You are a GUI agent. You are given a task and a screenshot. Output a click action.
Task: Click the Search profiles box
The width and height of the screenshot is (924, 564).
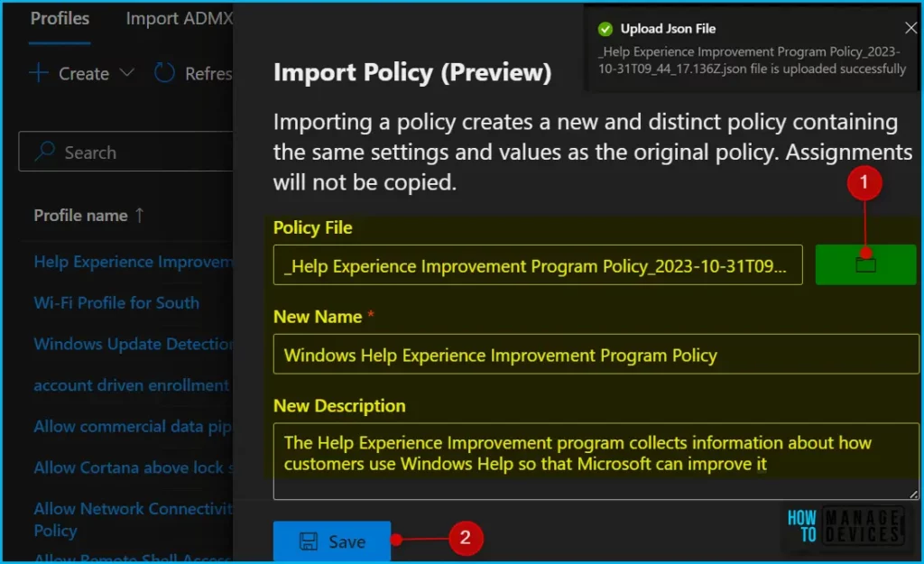[x=126, y=152]
